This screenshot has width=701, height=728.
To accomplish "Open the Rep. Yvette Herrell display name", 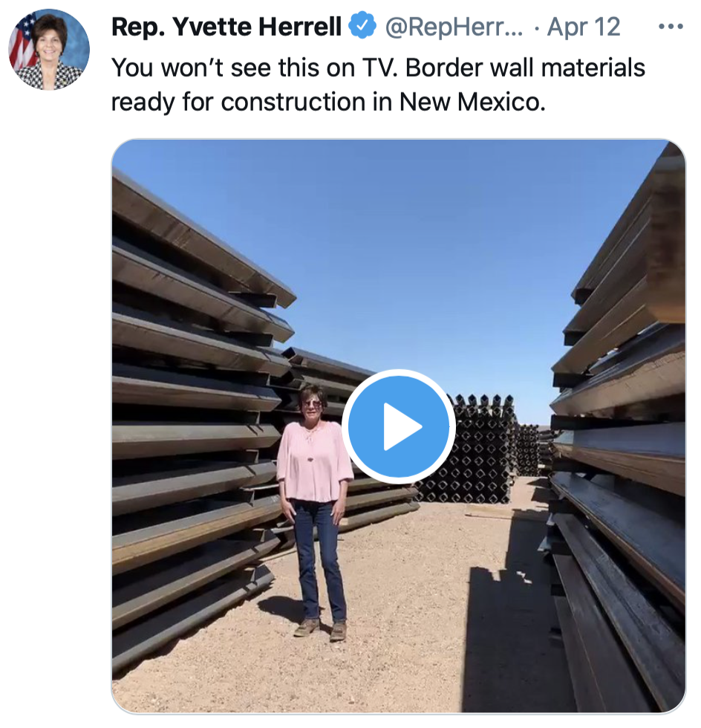I will click(x=226, y=27).
